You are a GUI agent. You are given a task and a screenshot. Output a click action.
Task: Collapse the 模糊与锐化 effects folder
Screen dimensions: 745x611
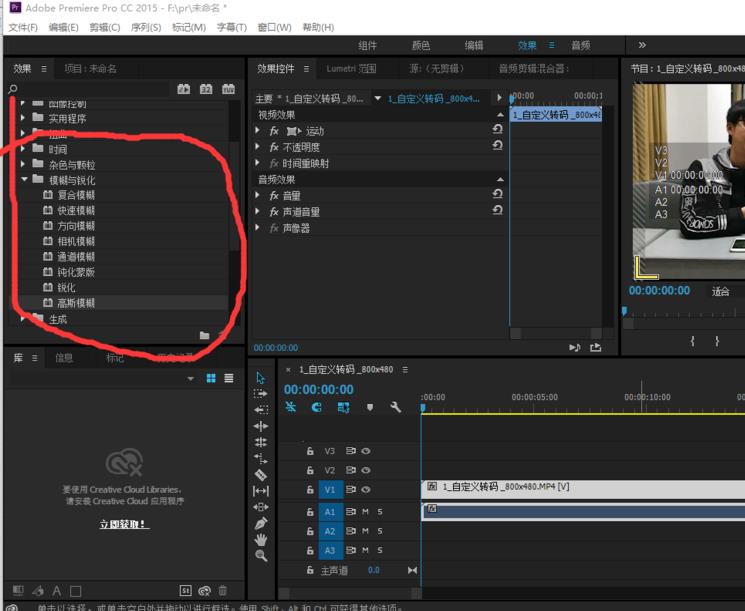[24, 180]
